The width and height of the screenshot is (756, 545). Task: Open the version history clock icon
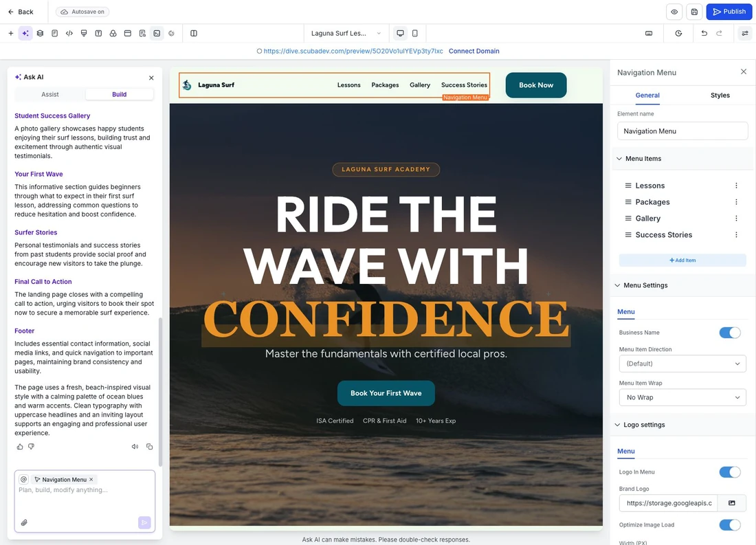(678, 33)
